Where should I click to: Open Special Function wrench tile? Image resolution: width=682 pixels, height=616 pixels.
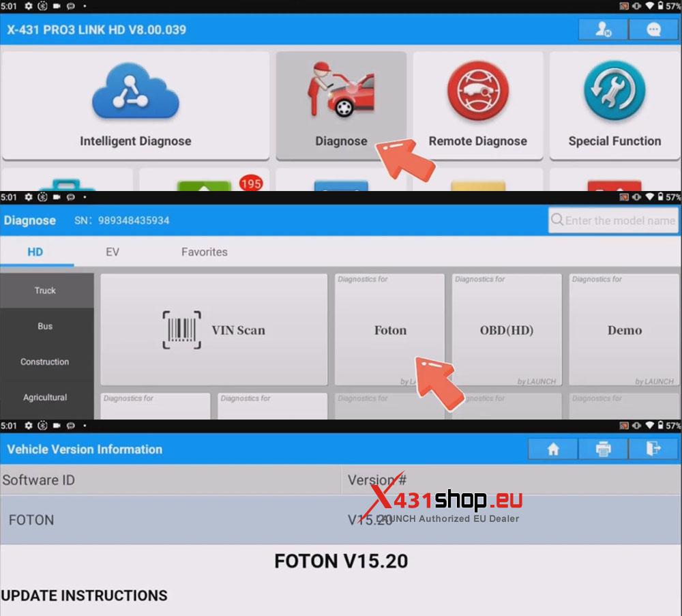click(614, 105)
